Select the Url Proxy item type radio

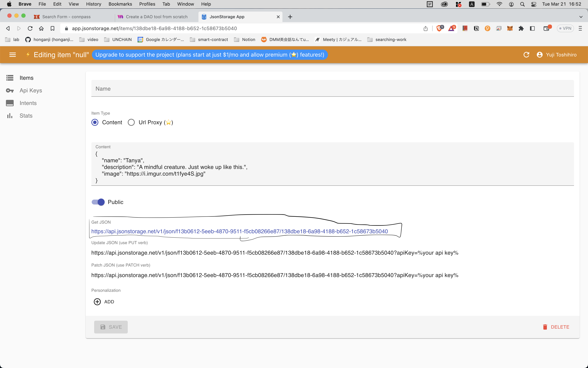131,122
